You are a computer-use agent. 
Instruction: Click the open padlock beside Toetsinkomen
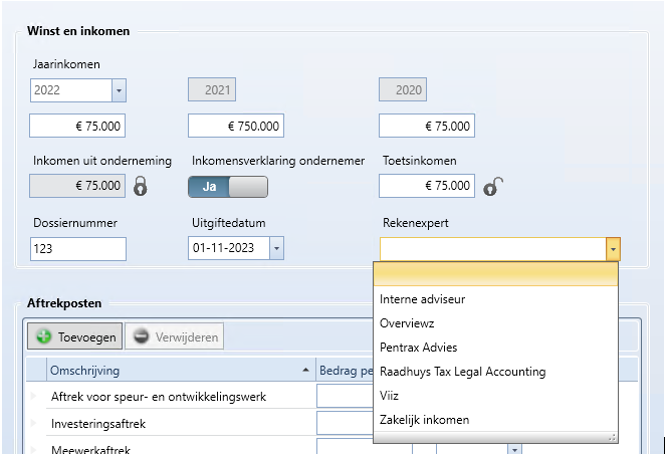click(491, 186)
